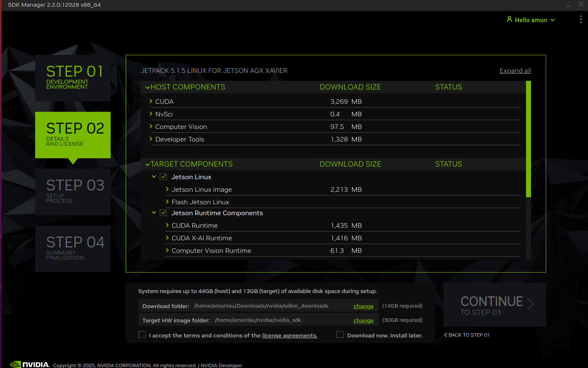Click the Continue arrow icon
This screenshot has width=588, height=368.
(x=531, y=304)
